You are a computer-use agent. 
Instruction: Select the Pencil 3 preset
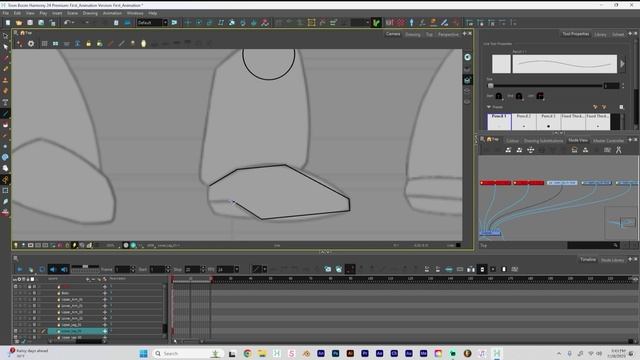click(x=548, y=122)
